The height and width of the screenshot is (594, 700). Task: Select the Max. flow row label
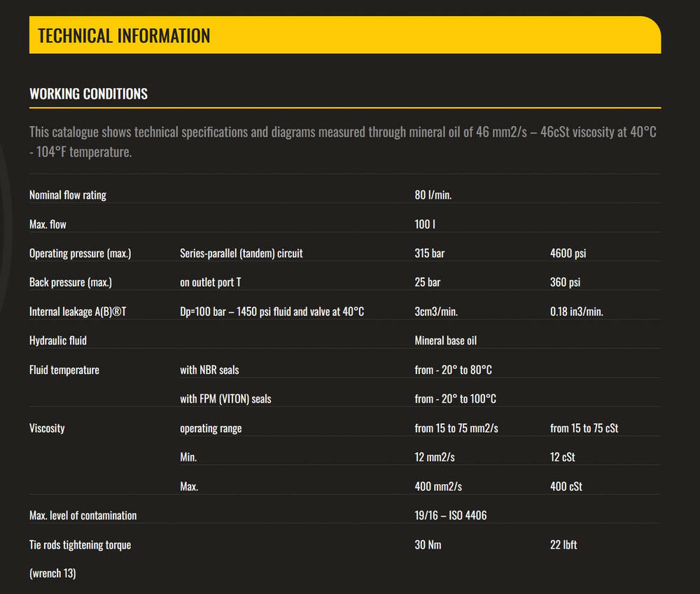48,224
